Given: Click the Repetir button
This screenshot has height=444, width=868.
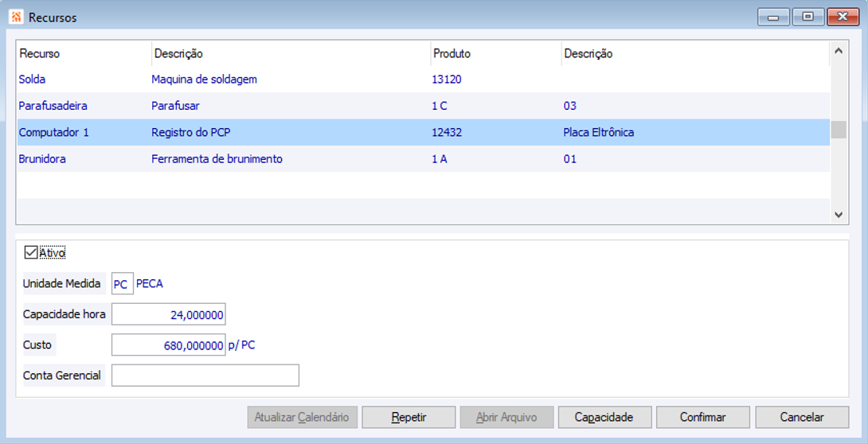Looking at the screenshot, I should click(409, 418).
